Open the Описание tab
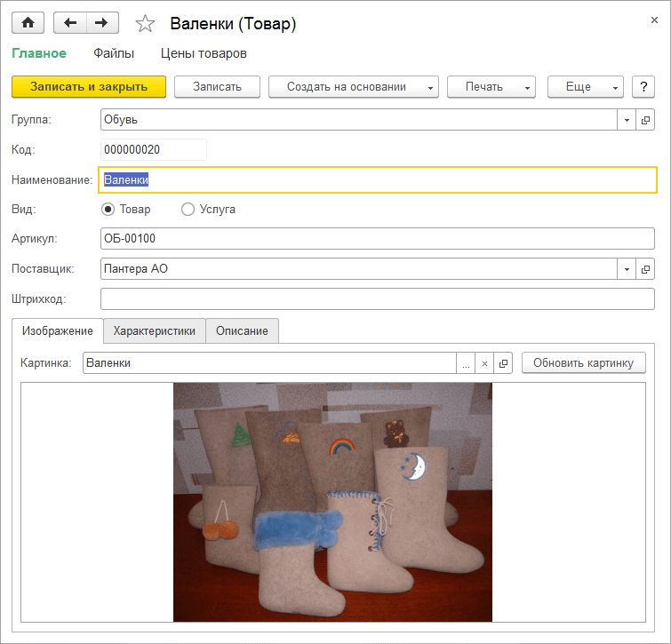Viewport: 671px width, 644px height. [x=243, y=331]
